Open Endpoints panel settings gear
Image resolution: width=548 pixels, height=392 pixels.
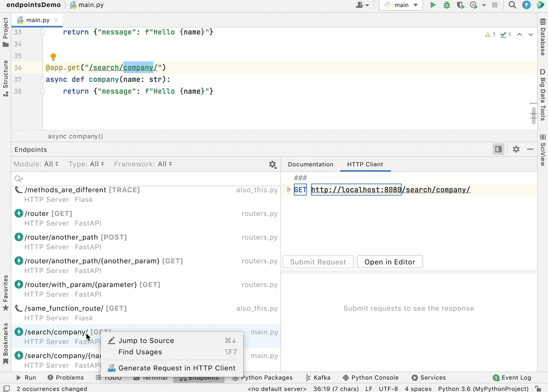coord(515,150)
